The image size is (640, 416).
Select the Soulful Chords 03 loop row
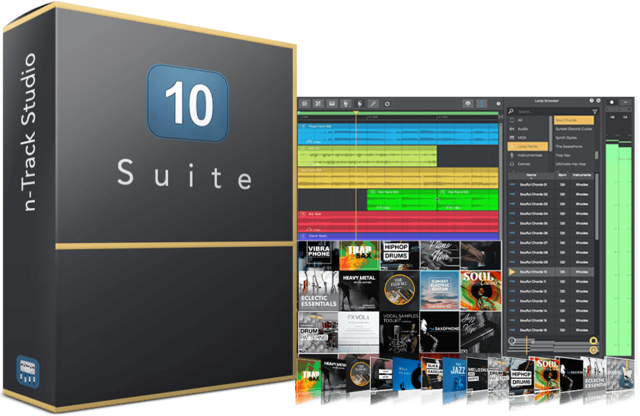(x=551, y=204)
